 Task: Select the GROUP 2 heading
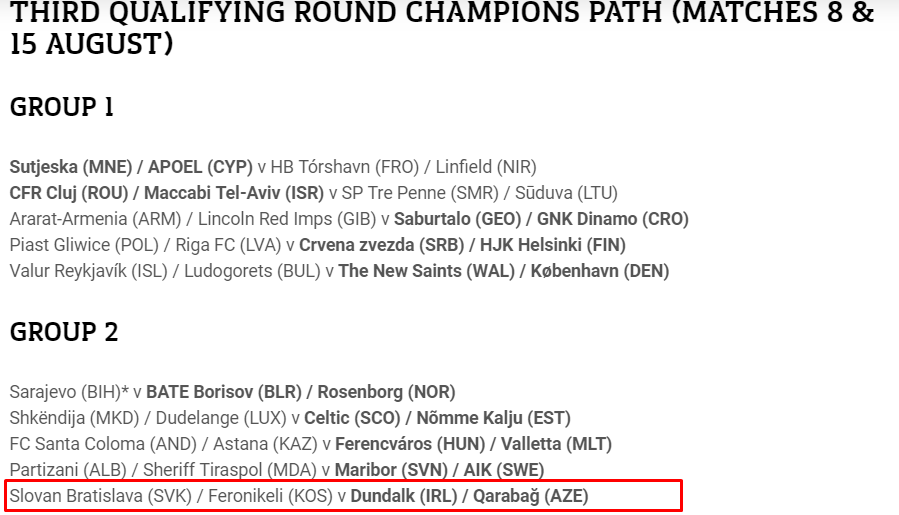(x=64, y=332)
